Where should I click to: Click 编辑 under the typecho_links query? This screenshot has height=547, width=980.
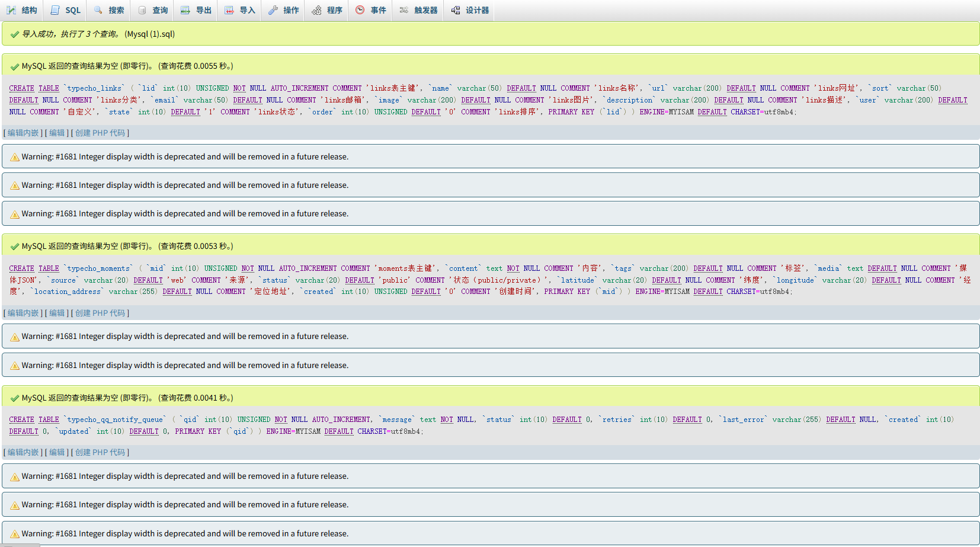click(57, 133)
